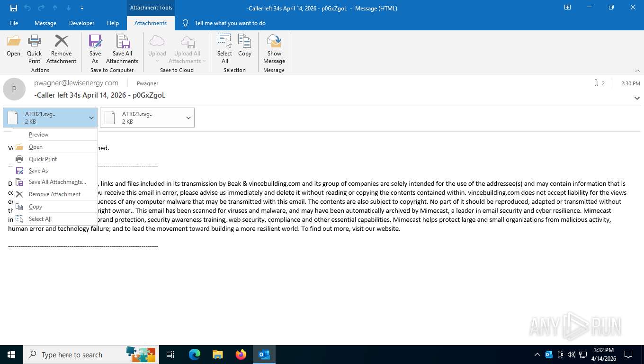This screenshot has width=644, height=364.
Task: Launch Microsoft Edge from taskbar
Action: pyautogui.click(x=194, y=355)
